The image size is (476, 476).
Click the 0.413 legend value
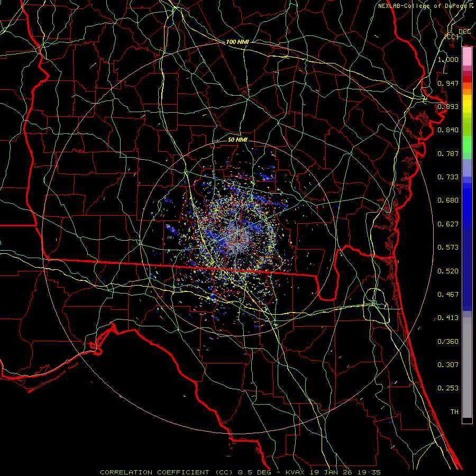pyautogui.click(x=448, y=318)
